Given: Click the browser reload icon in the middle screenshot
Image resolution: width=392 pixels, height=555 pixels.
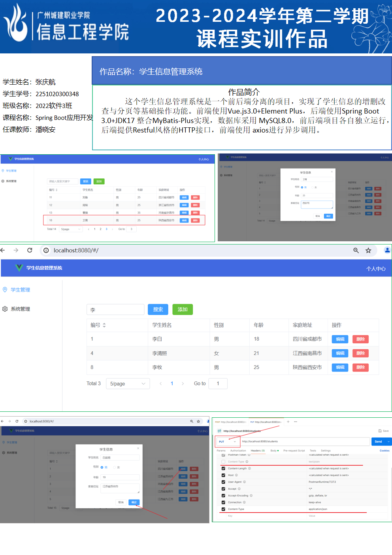Looking at the screenshot, I should click(x=30, y=250).
